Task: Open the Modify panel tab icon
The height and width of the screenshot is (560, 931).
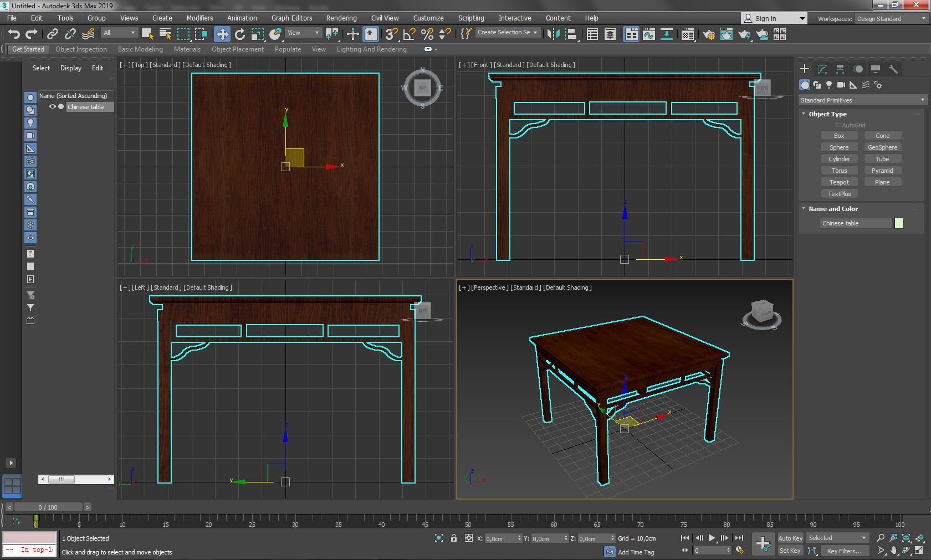Action: coord(822,69)
